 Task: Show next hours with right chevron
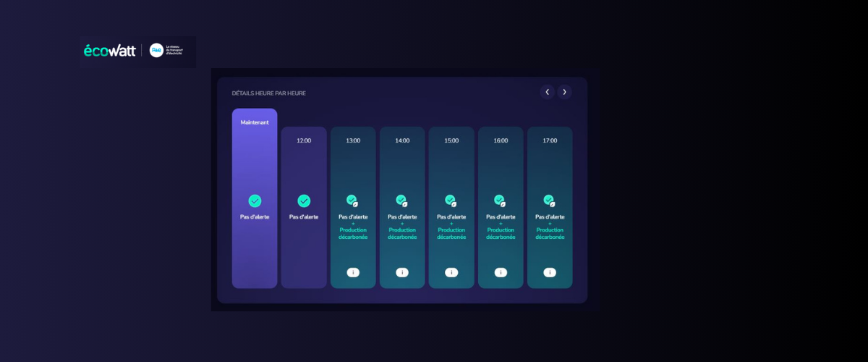564,92
